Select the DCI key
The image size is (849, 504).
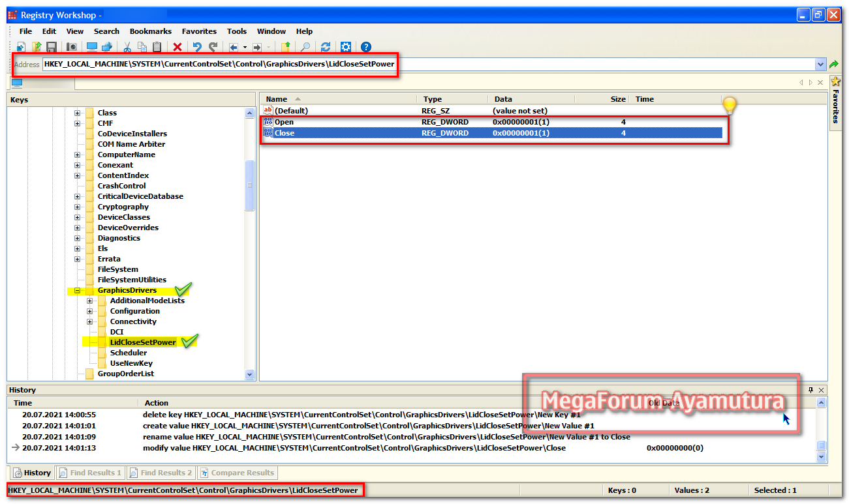(x=117, y=332)
